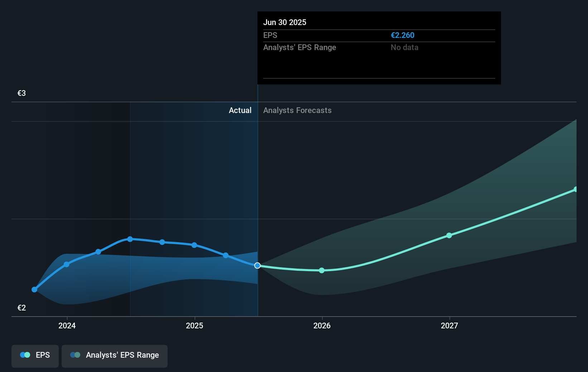Click the Actual section label
588x372 pixels.
pos(240,110)
